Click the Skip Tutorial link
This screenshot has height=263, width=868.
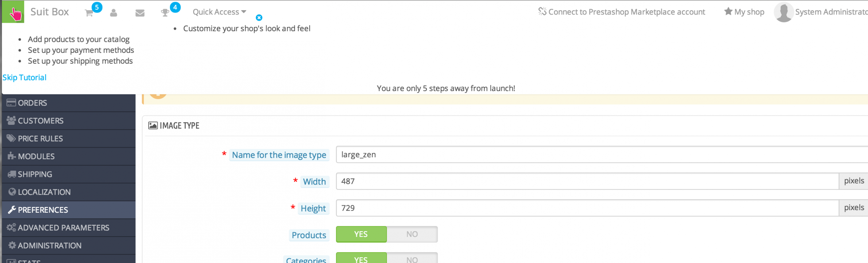(x=25, y=77)
